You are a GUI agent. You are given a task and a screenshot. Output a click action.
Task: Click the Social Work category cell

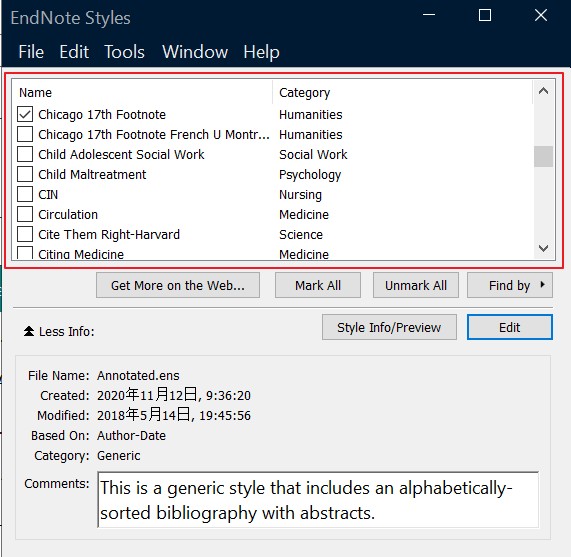[x=313, y=155]
